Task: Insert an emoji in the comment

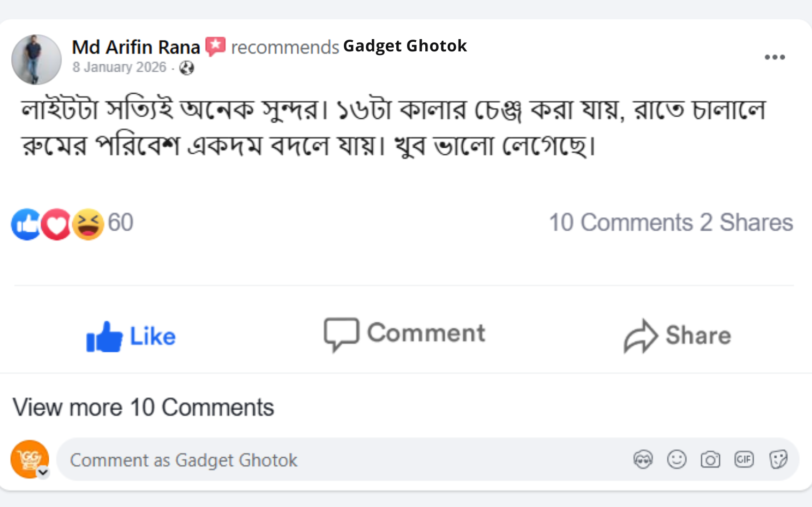Action: click(676, 459)
